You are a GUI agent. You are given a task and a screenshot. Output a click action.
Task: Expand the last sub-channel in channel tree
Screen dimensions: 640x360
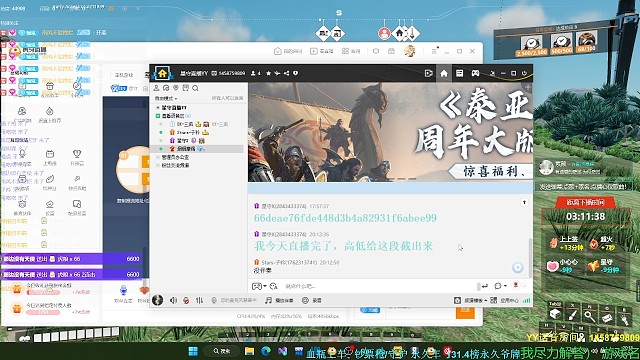(158, 165)
